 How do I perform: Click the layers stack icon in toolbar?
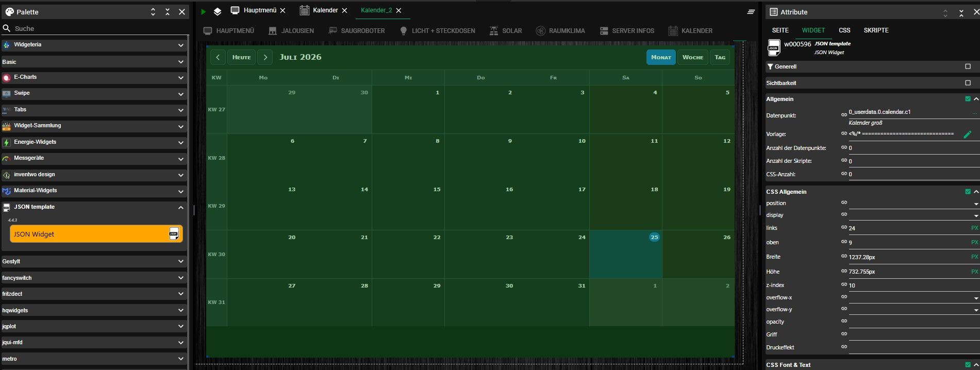pos(218,11)
